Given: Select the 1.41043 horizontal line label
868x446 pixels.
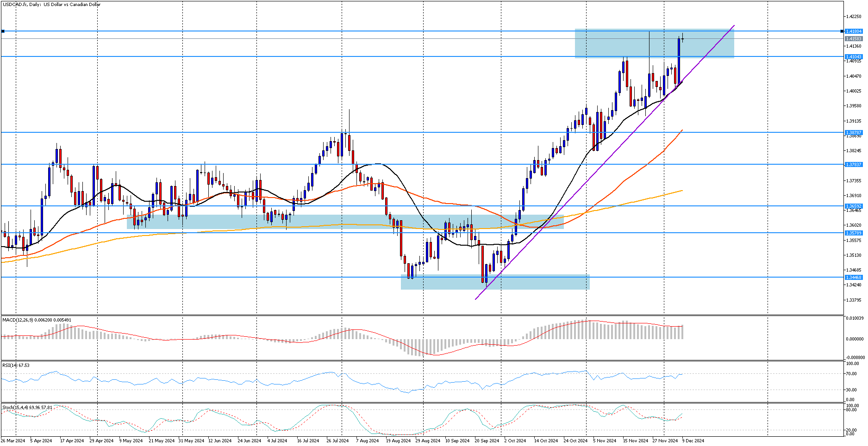Looking at the screenshot, I should [x=854, y=57].
